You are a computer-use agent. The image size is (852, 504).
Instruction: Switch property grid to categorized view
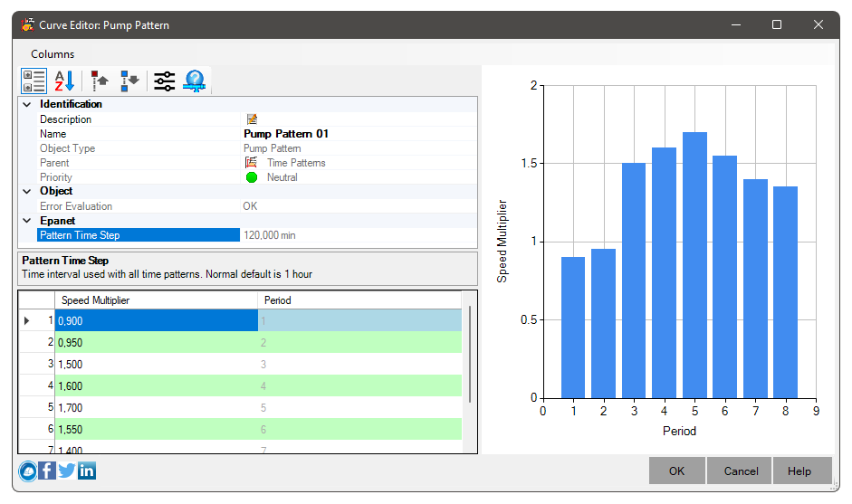[x=34, y=81]
